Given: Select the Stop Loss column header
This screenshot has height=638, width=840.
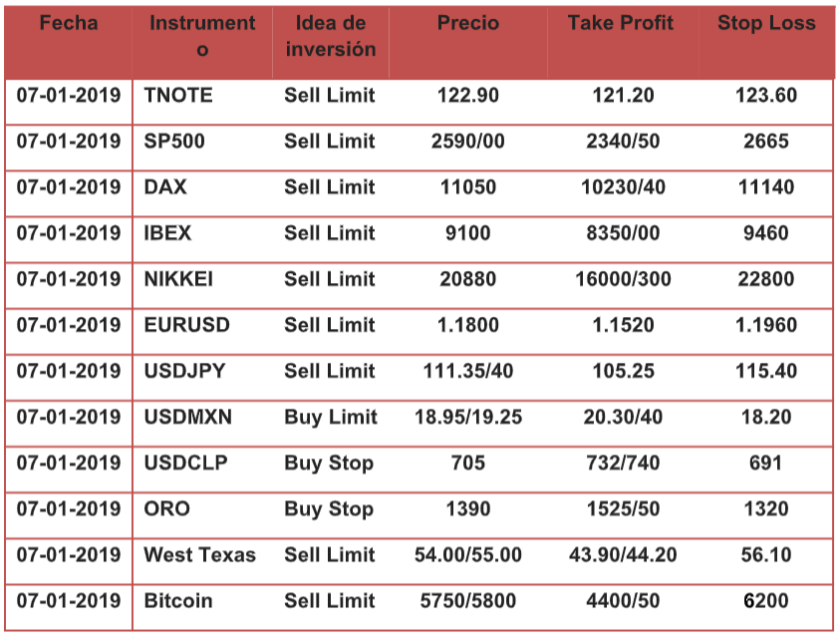Looking at the screenshot, I should (765, 23).
